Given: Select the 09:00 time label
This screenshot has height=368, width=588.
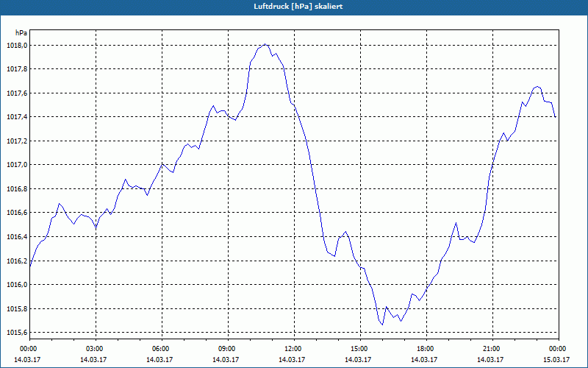Looking at the screenshot, I should 228,349.
